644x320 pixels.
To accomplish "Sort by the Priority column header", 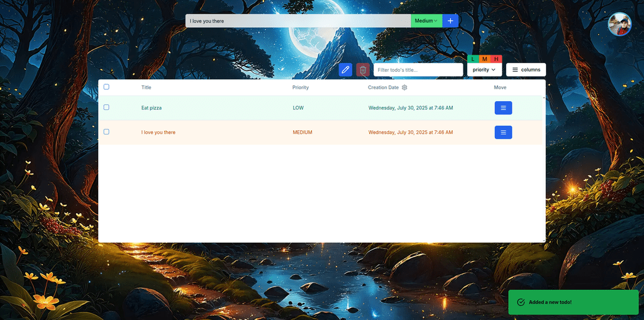I will (301, 87).
